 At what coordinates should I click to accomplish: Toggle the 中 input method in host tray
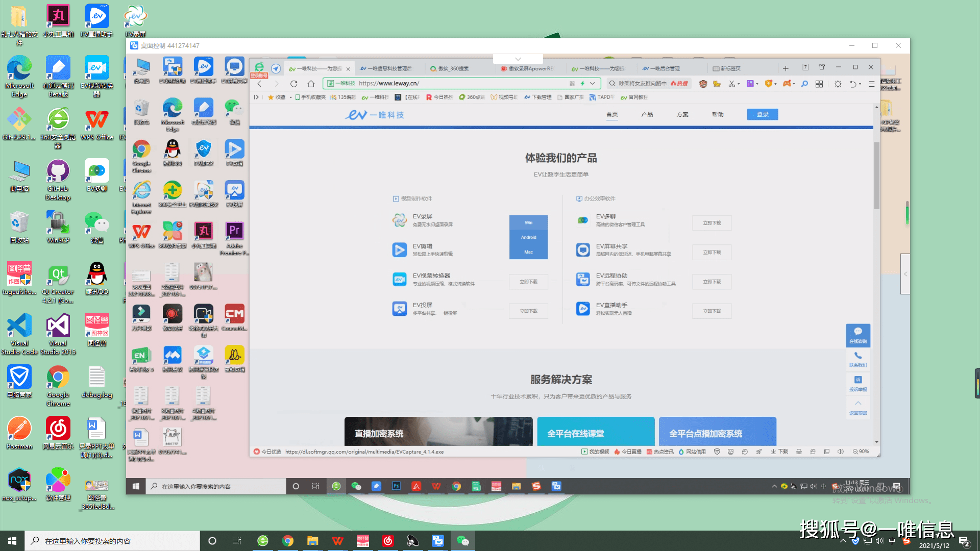click(x=892, y=541)
